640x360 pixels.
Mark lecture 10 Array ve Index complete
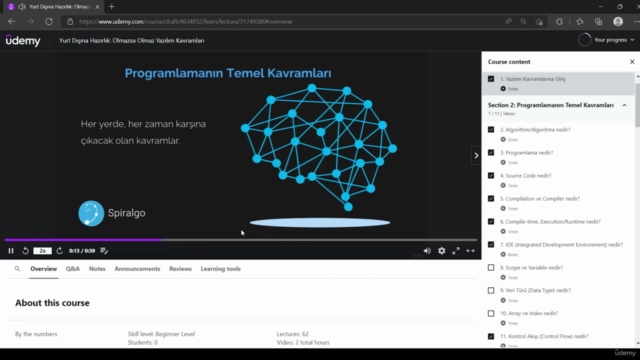point(491,313)
